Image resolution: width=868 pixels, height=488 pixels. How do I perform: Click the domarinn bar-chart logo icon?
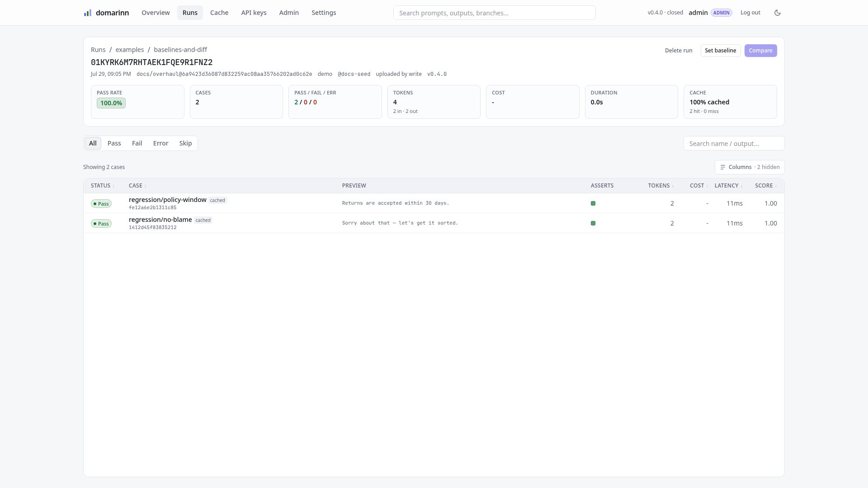pyautogui.click(x=88, y=13)
